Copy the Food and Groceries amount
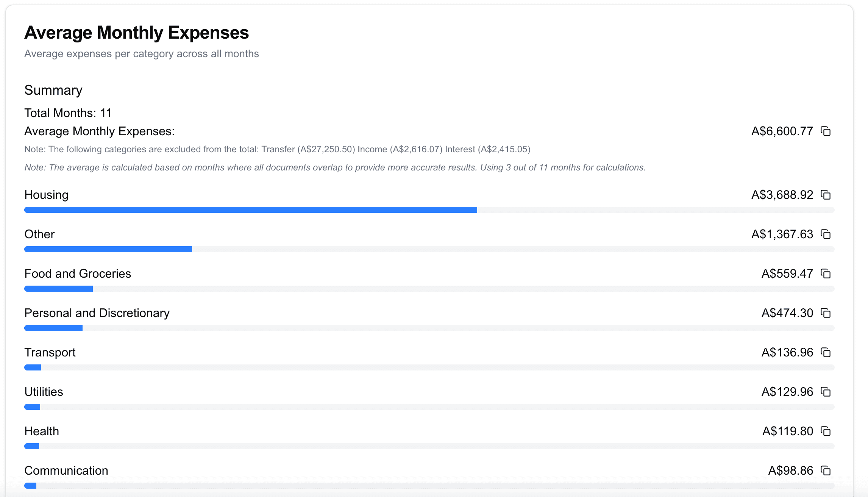Viewport: 868px width, 497px height. [x=826, y=274]
